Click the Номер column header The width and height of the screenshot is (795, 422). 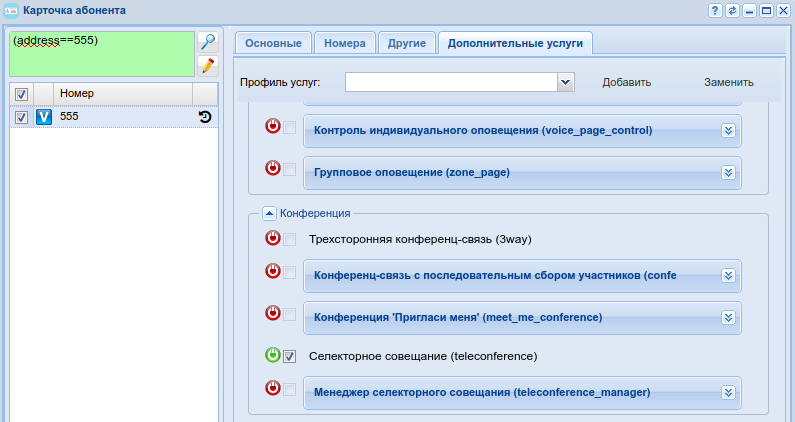123,94
